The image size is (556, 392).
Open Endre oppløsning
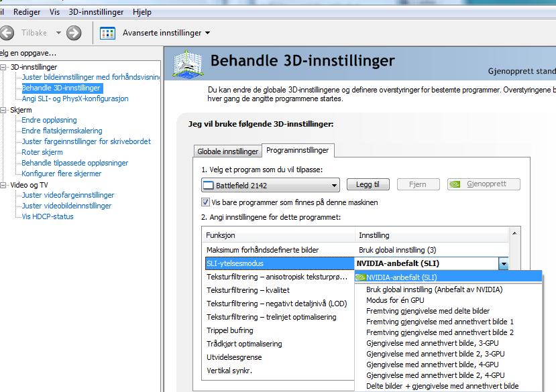[49, 120]
